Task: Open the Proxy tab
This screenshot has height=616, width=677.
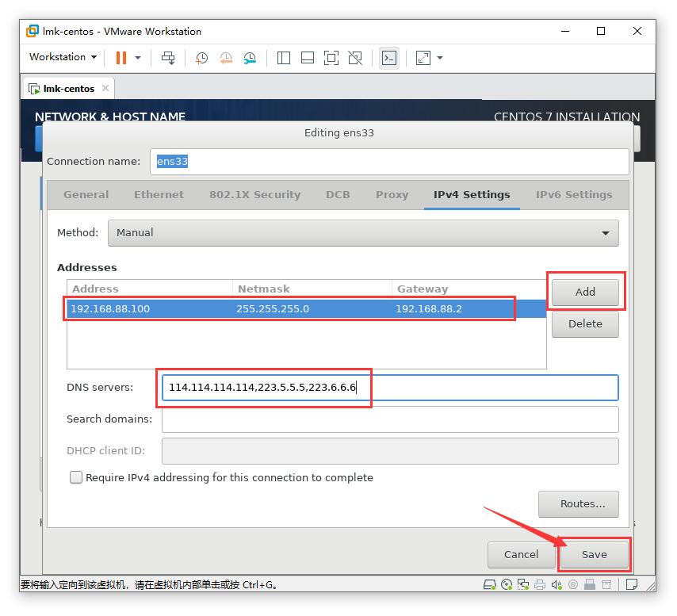Action: point(392,195)
